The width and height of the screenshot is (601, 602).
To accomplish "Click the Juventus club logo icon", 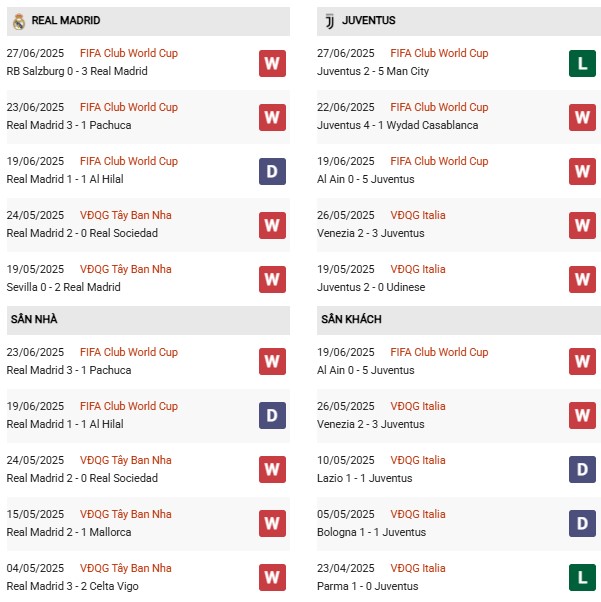I will click(x=329, y=21).
